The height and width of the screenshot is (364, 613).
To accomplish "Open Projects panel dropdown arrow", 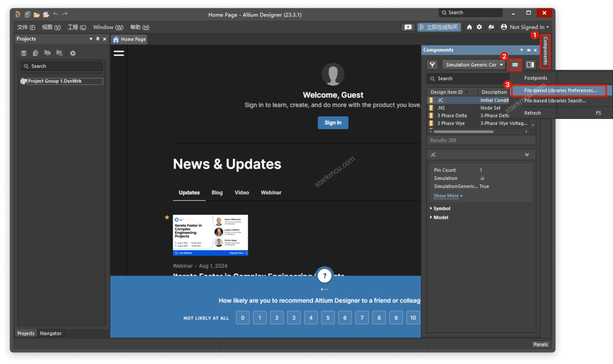I will click(91, 39).
